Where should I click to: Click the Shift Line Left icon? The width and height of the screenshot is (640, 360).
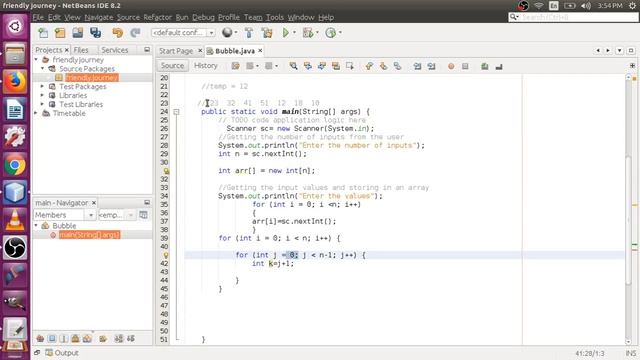click(417, 66)
